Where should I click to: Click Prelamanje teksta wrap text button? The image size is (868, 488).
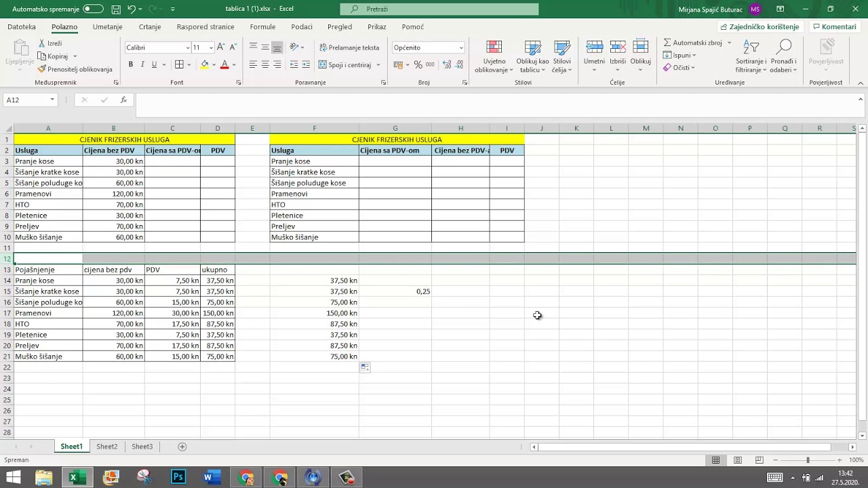348,47
